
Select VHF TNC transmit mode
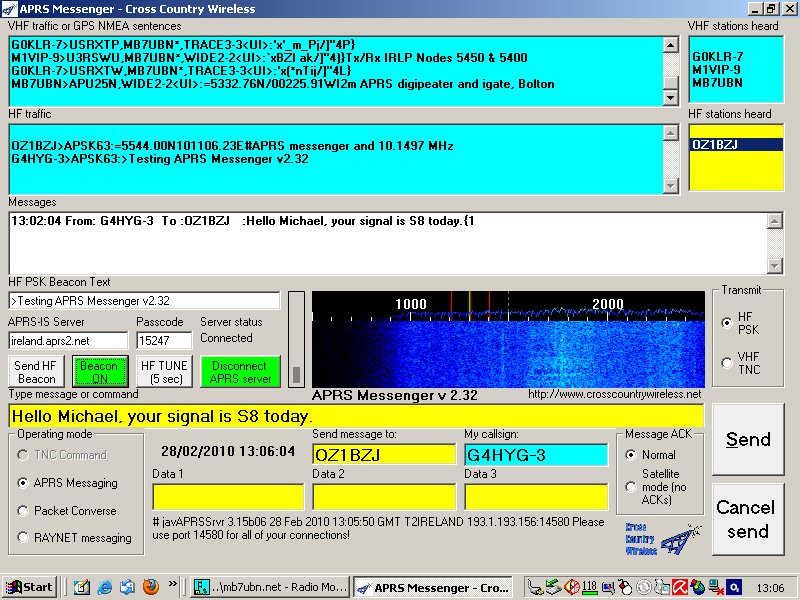[x=727, y=363]
